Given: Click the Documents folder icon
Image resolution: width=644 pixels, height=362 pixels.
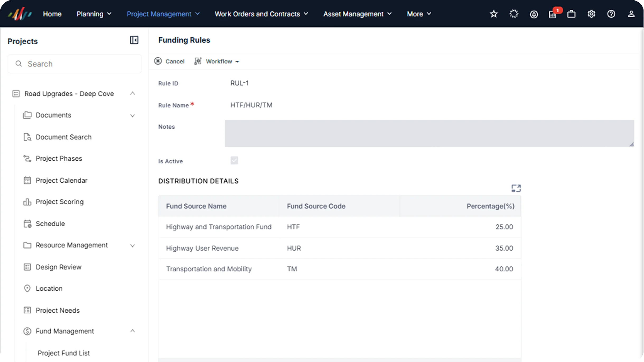Looking at the screenshot, I should (x=27, y=115).
